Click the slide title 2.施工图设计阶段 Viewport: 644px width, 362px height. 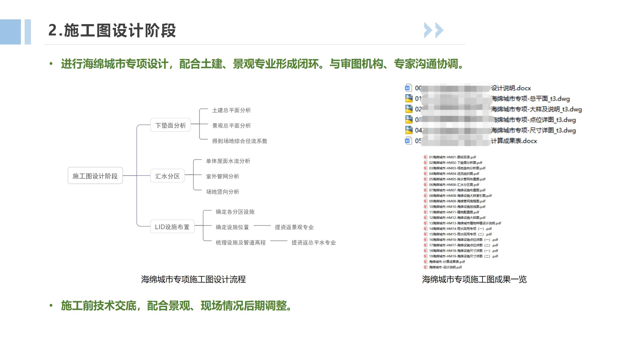pos(112,30)
